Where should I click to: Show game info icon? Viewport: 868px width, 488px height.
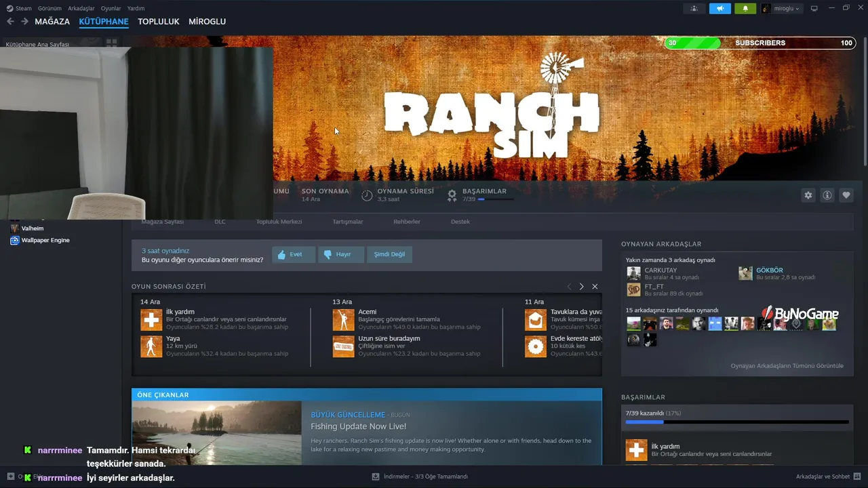click(x=827, y=195)
